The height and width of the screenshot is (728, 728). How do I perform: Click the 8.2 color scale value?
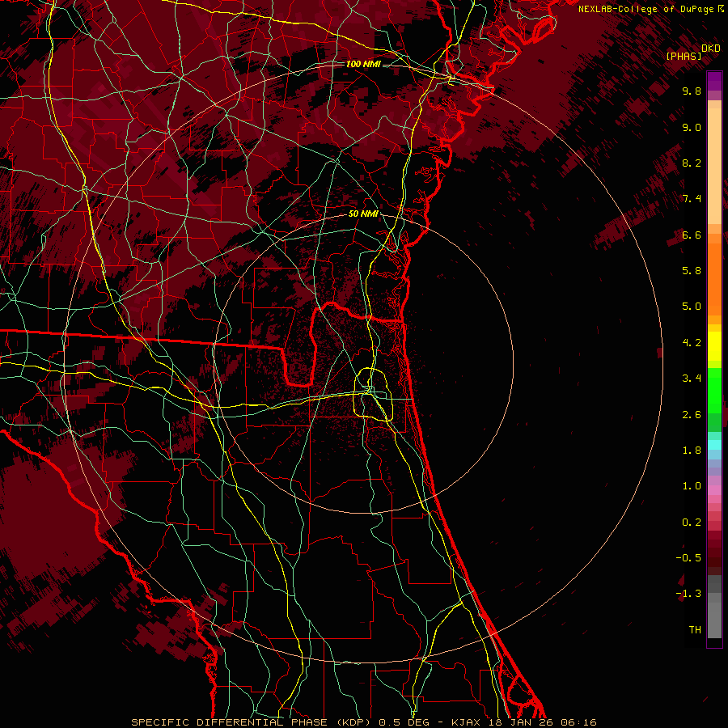(x=692, y=163)
